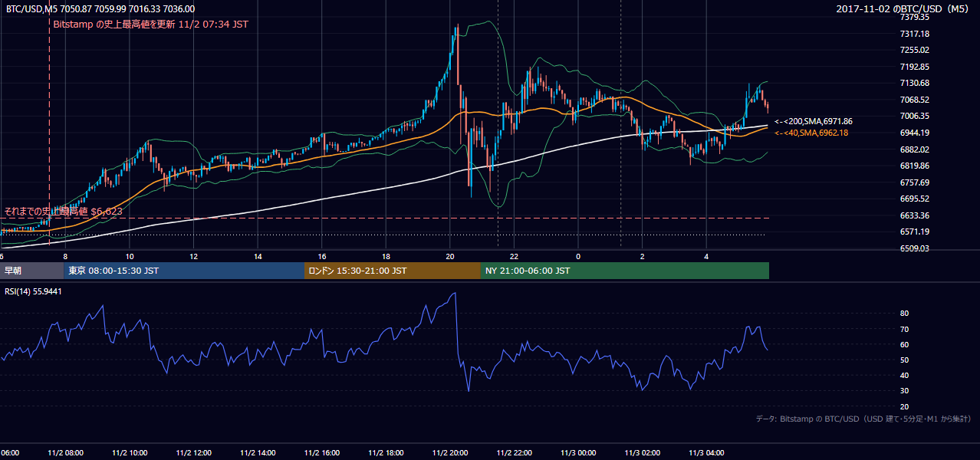Click the hour label 14 under the price chart
980x460 pixels.
click(x=258, y=256)
